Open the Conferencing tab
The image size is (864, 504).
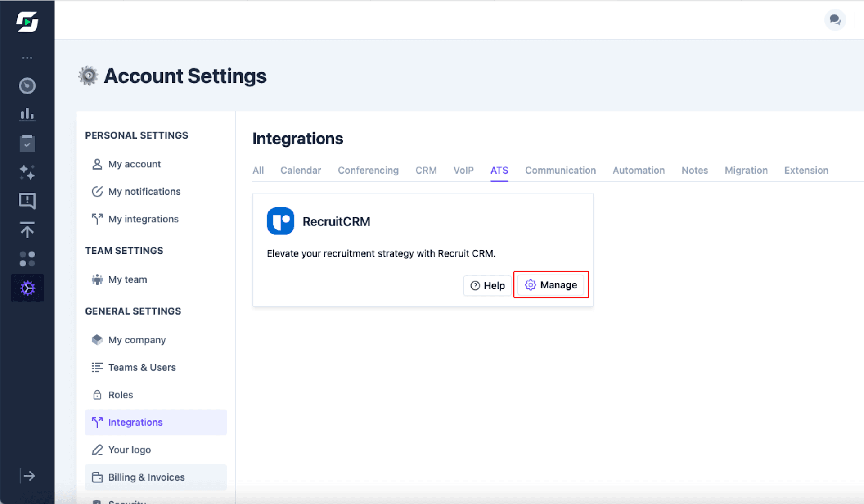click(x=368, y=170)
